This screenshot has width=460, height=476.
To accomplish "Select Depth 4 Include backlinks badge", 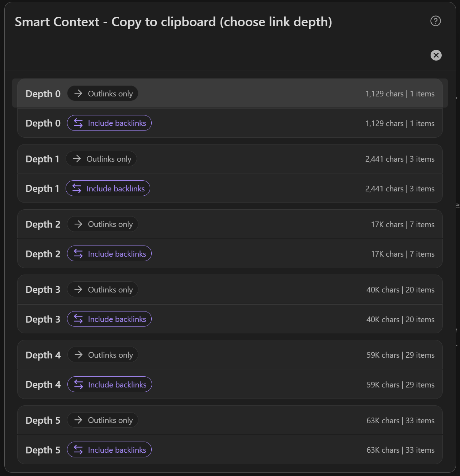I will (x=110, y=385).
